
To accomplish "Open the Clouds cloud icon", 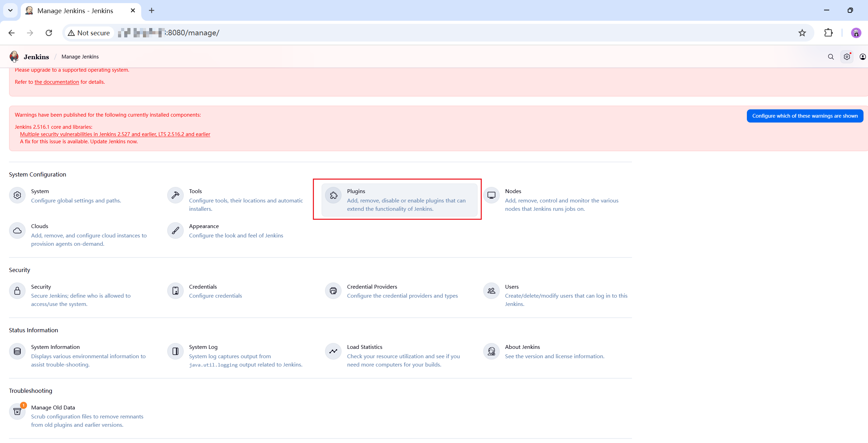I will pyautogui.click(x=17, y=230).
